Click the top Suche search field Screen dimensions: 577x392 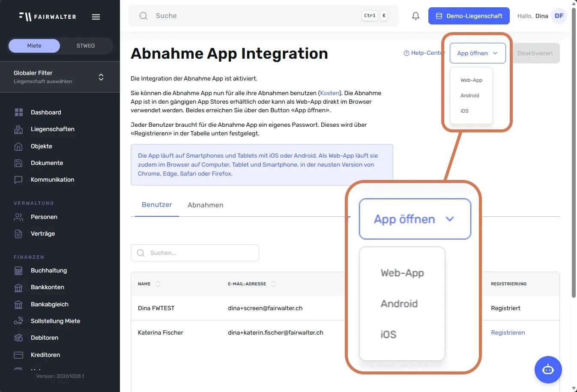(263, 16)
